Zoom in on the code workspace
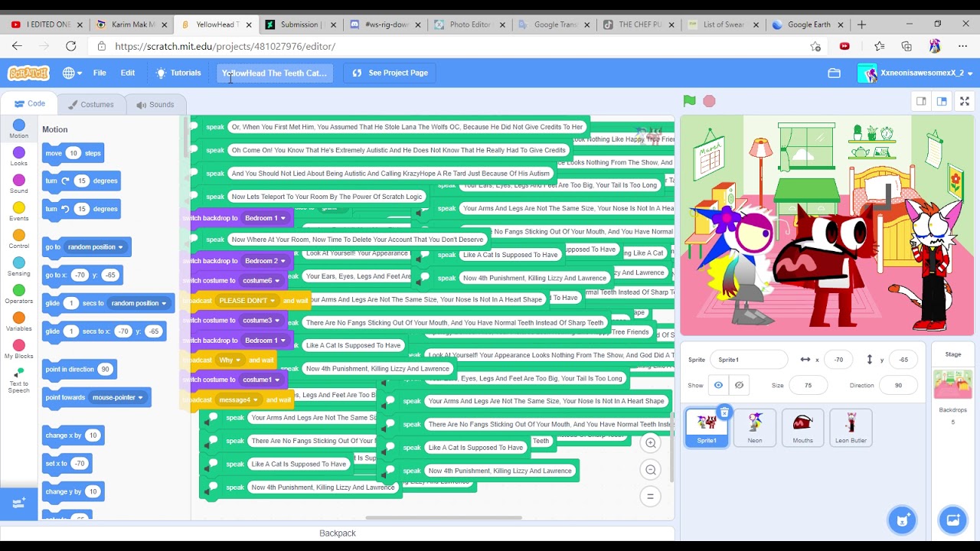Image resolution: width=980 pixels, height=551 pixels. pyautogui.click(x=650, y=443)
